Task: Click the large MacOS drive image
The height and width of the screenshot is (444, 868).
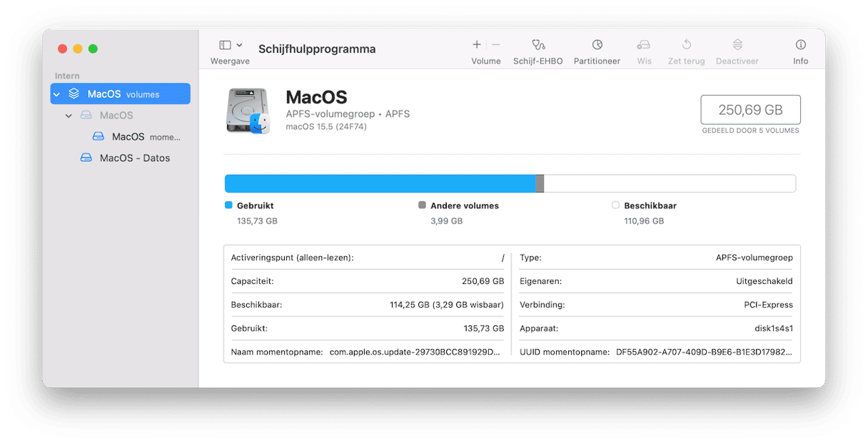Action: 248,111
